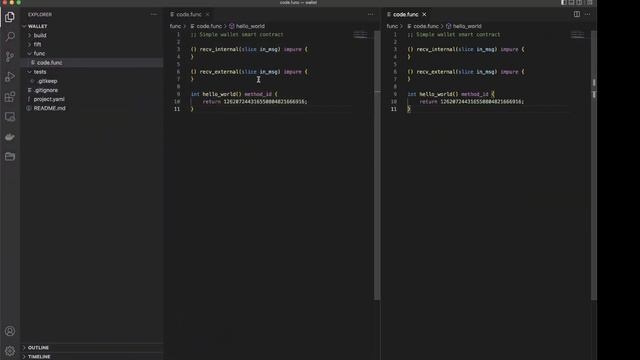Click hello_world function line in right editor
This screenshot has width=640, height=360.
click(x=451, y=94)
